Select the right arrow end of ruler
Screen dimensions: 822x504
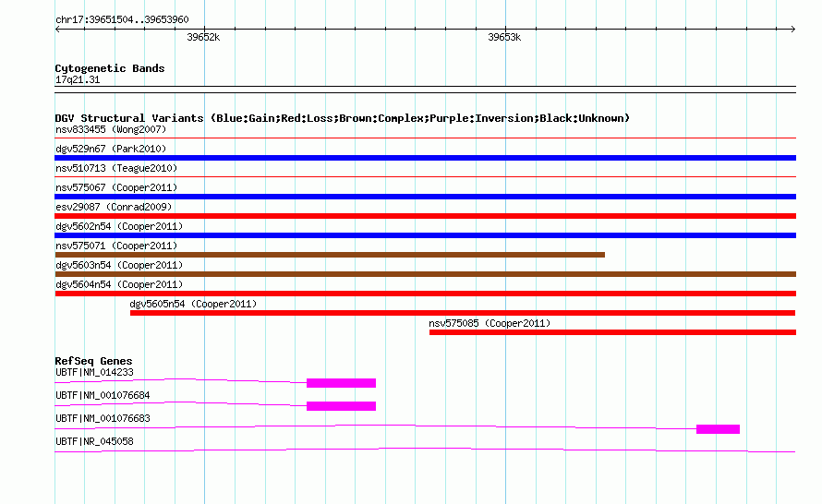pyautogui.click(x=793, y=29)
